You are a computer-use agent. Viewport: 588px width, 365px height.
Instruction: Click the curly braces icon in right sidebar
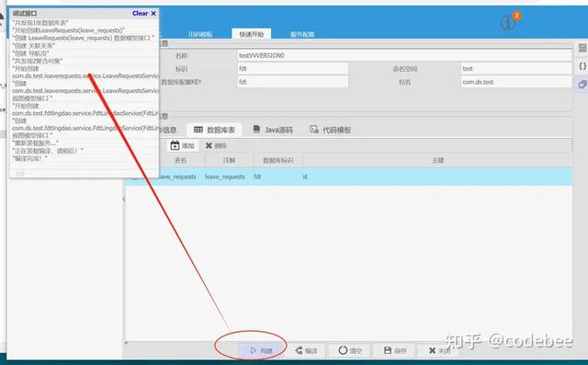582,66
